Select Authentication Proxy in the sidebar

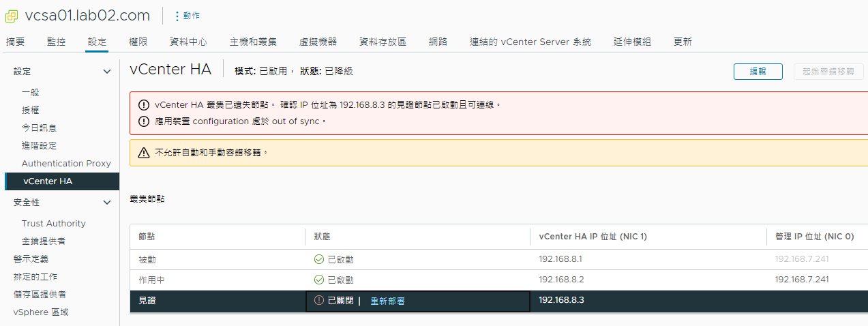point(66,163)
